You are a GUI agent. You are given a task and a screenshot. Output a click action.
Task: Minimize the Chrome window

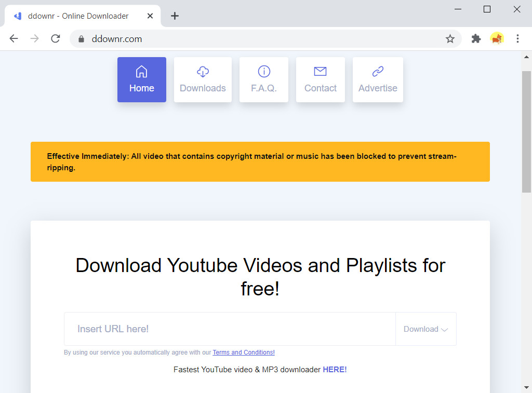pyautogui.click(x=458, y=9)
